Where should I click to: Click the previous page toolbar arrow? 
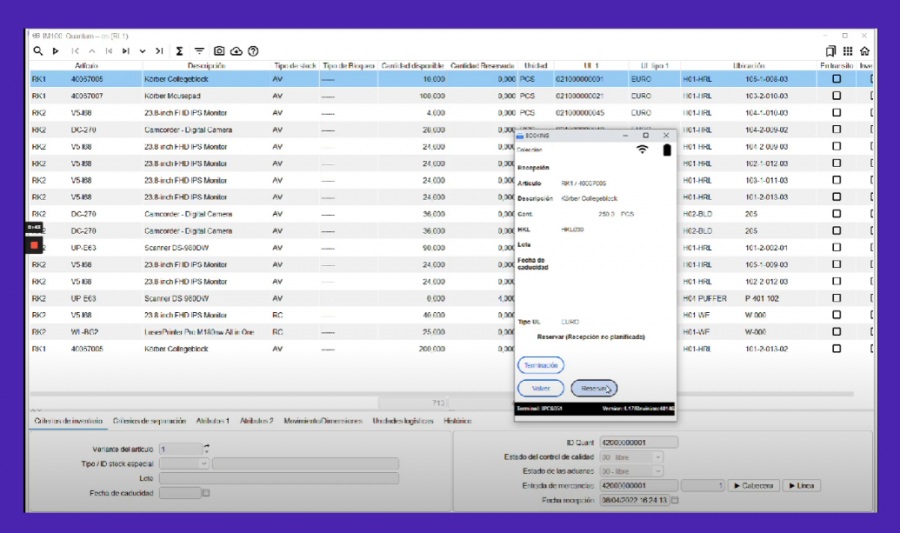point(108,51)
